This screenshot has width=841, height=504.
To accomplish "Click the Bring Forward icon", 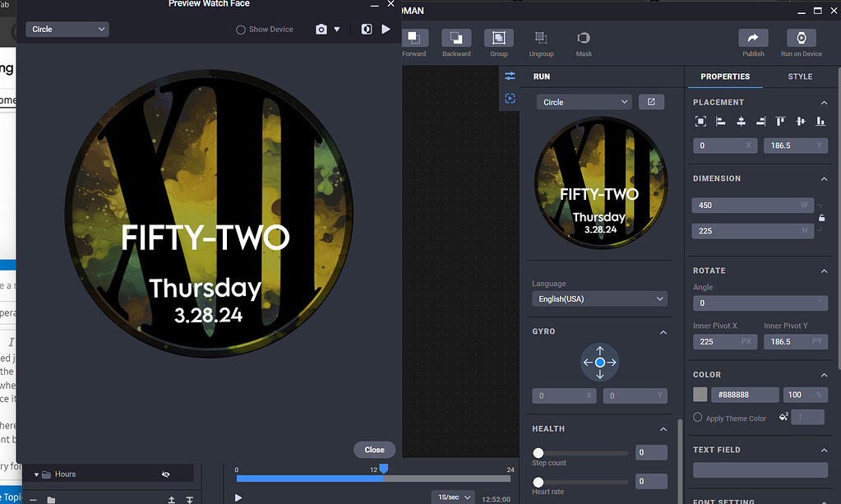I will pyautogui.click(x=414, y=39).
